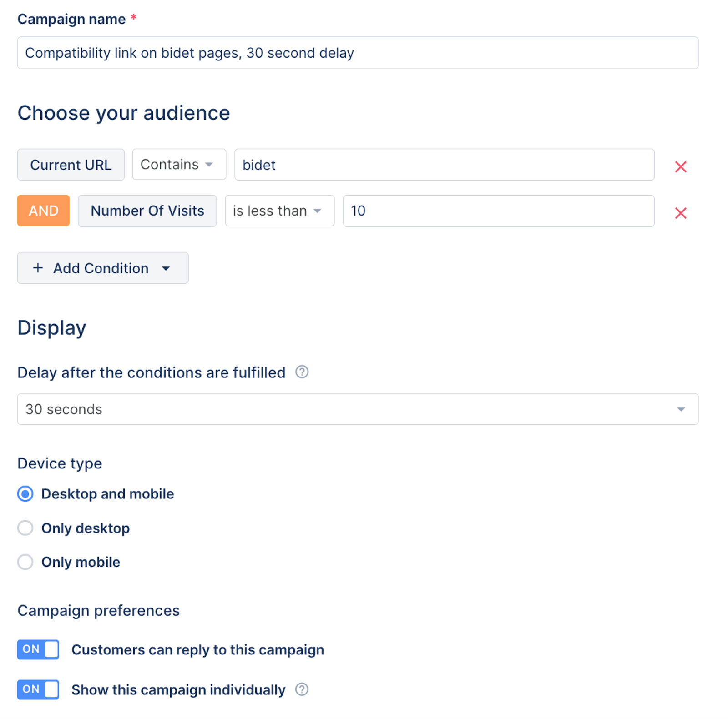The height and width of the screenshot is (719, 728).
Task: Select Only mobile radio button
Action: 25,562
